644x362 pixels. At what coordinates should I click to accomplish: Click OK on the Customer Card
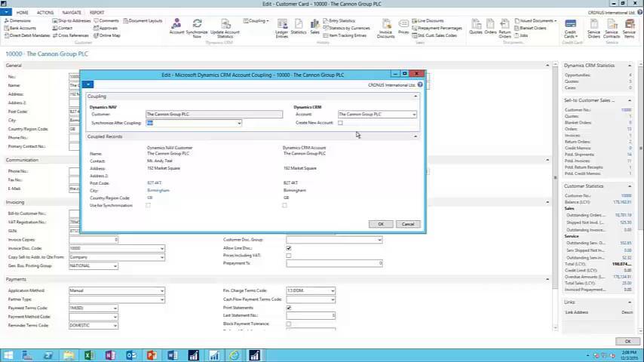627,341
